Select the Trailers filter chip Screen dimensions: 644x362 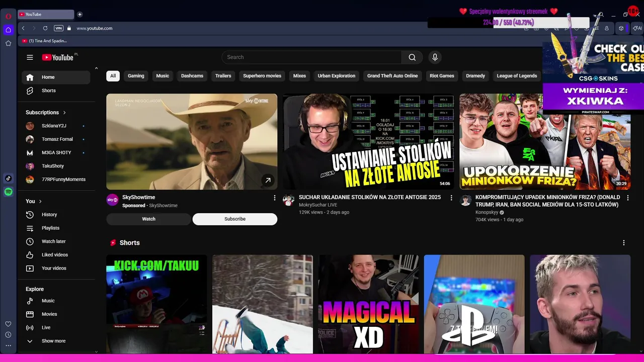[x=223, y=76]
